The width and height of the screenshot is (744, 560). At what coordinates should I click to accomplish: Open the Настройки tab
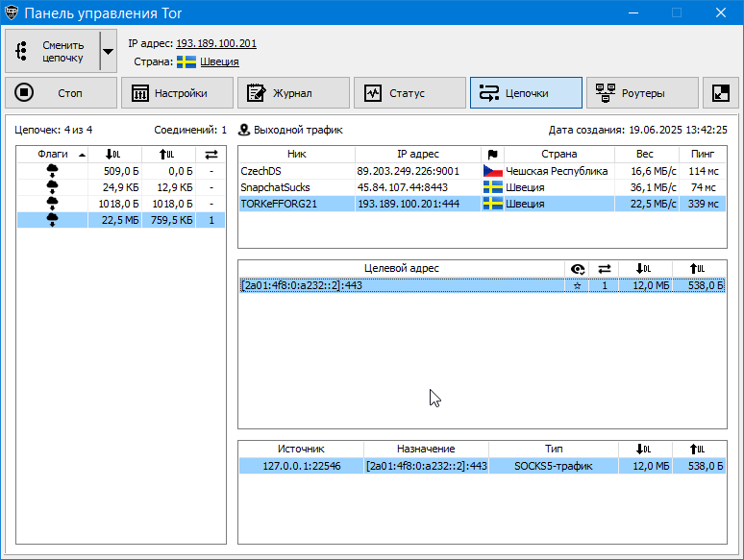177,93
